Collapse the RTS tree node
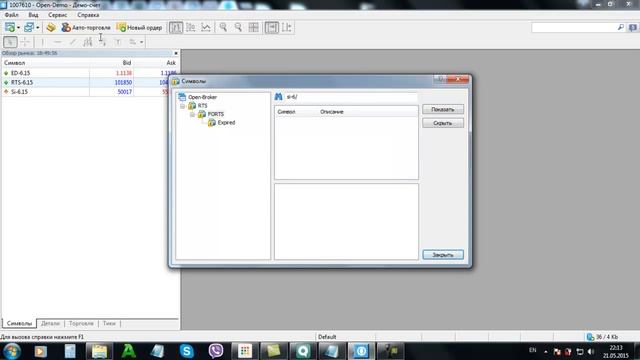 point(182,106)
